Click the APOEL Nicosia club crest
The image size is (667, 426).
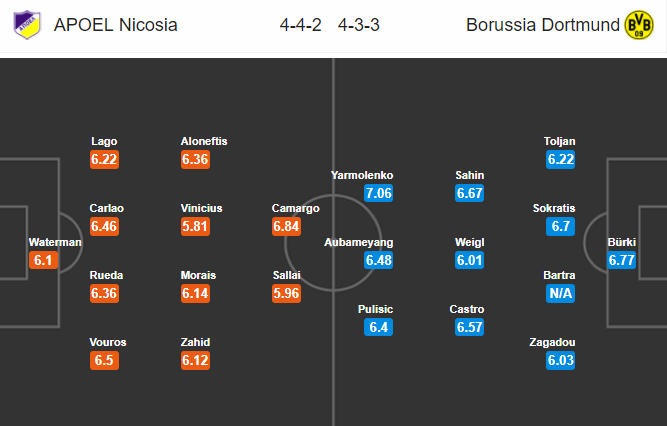27,25
